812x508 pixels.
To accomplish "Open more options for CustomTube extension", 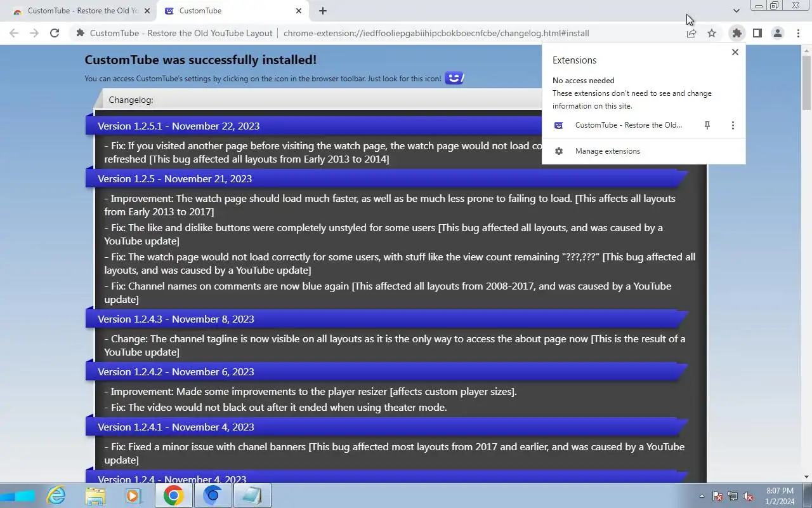I will click(x=733, y=125).
